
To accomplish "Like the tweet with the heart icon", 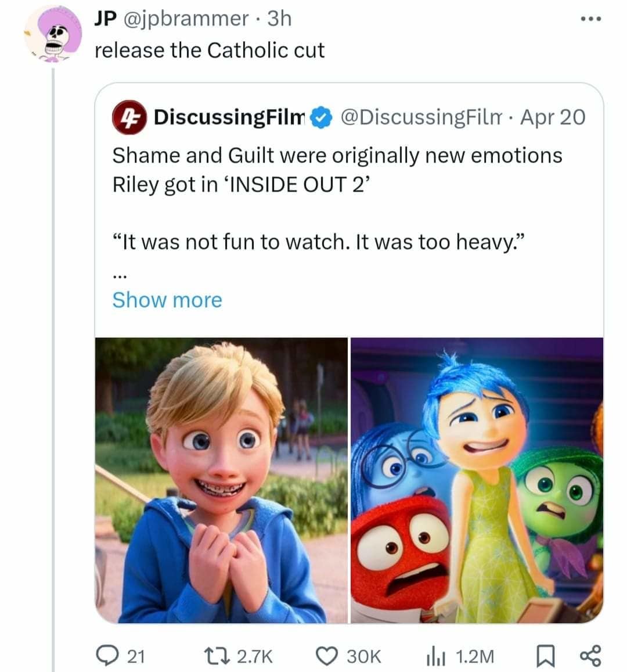I will [x=329, y=656].
